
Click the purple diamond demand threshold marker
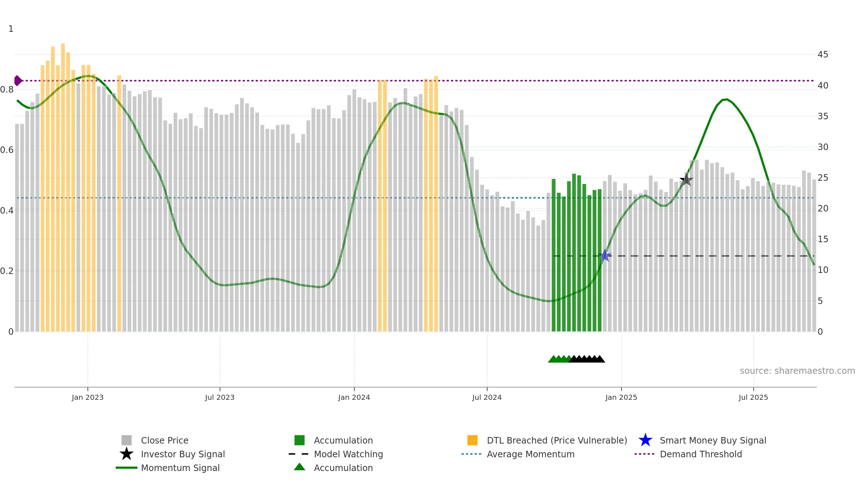(18, 81)
